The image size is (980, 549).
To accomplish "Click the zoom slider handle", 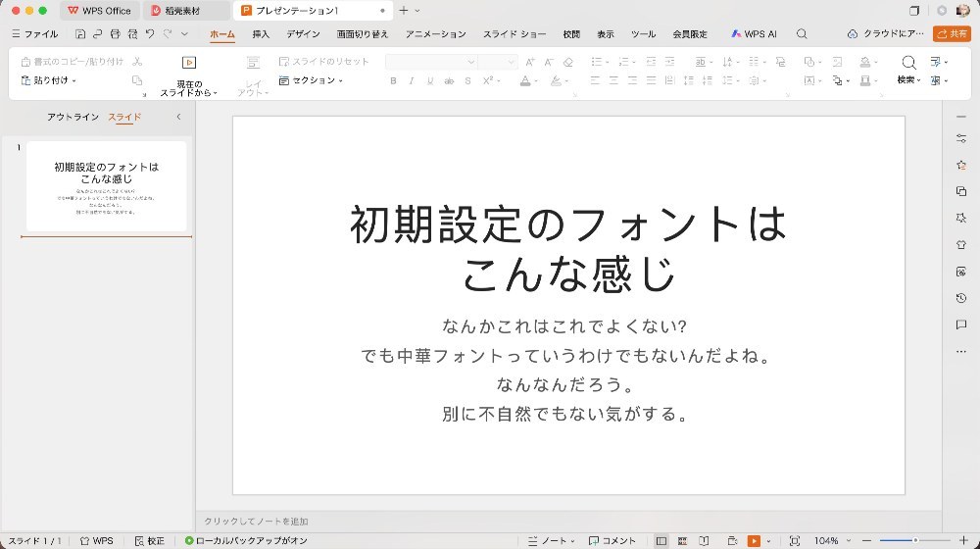I will 915,540.
